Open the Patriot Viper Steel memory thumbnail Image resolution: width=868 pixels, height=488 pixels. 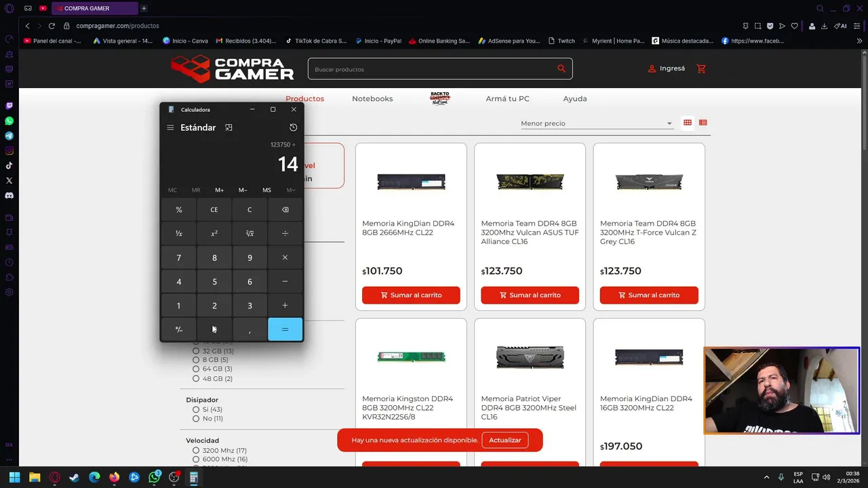pyautogui.click(x=530, y=357)
